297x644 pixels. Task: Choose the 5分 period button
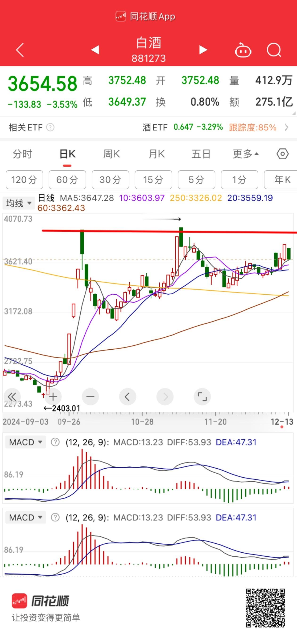point(196,179)
